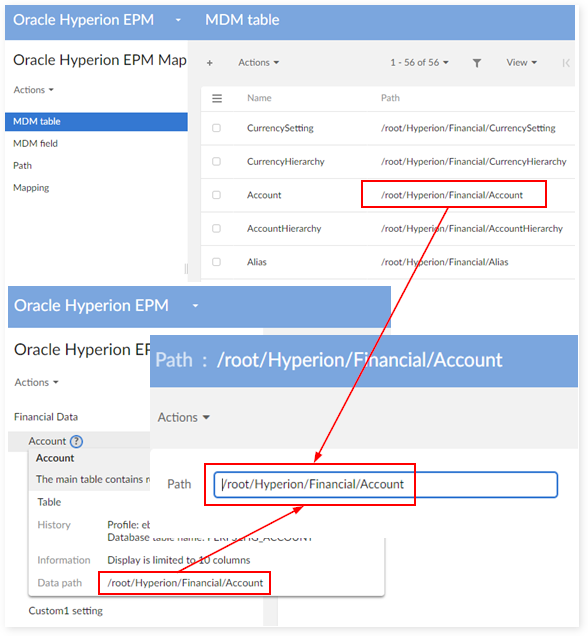The image size is (588, 636).
Task: Click the help icon beside Account
Action: click(x=76, y=441)
